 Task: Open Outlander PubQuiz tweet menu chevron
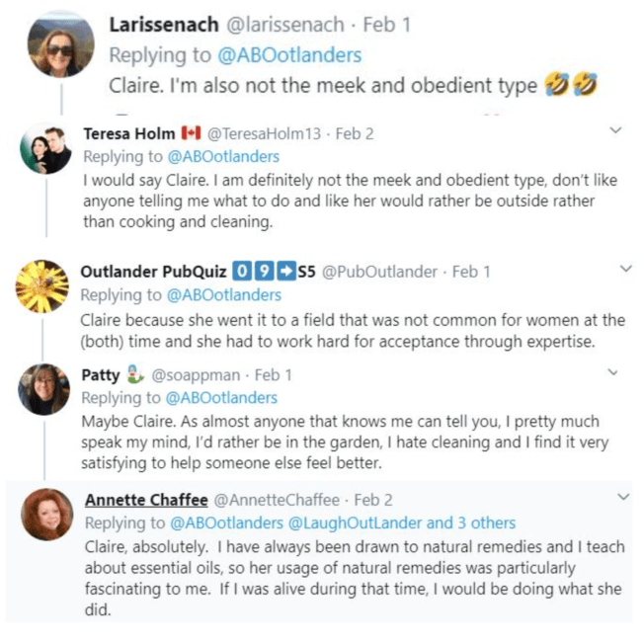[623, 269]
